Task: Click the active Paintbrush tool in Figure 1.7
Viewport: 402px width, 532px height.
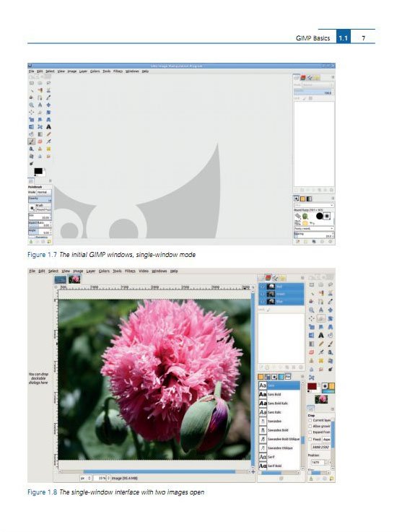Action: [32, 141]
